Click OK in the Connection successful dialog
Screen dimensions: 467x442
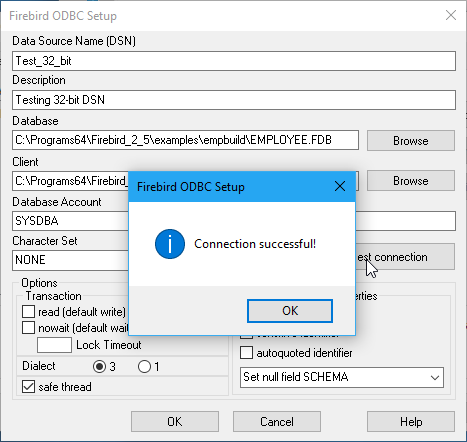[x=290, y=311]
